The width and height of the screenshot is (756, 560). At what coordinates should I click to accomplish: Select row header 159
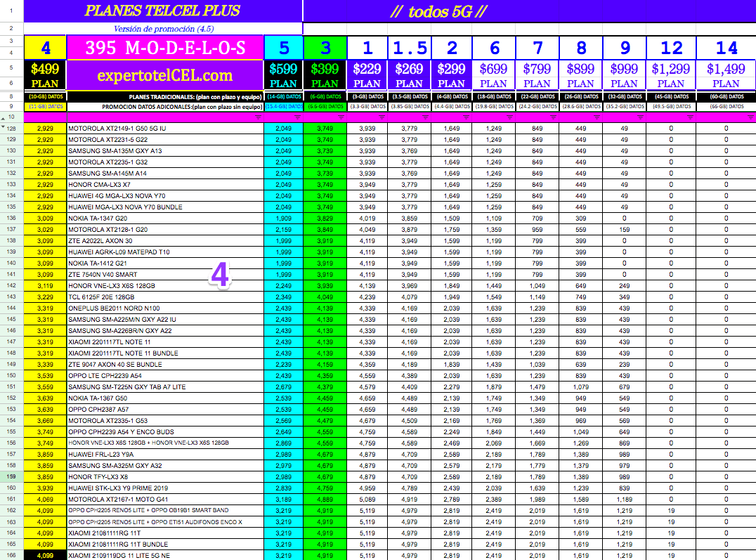(x=11, y=476)
